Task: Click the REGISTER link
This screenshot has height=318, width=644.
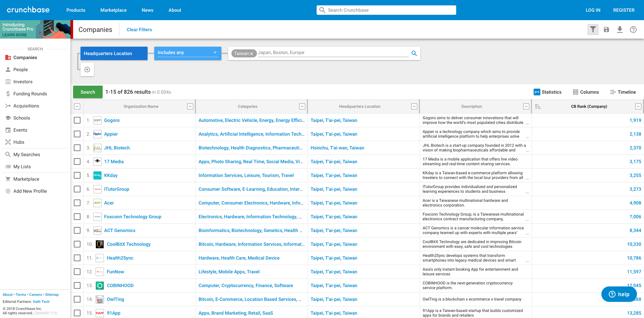Action: [x=624, y=10]
